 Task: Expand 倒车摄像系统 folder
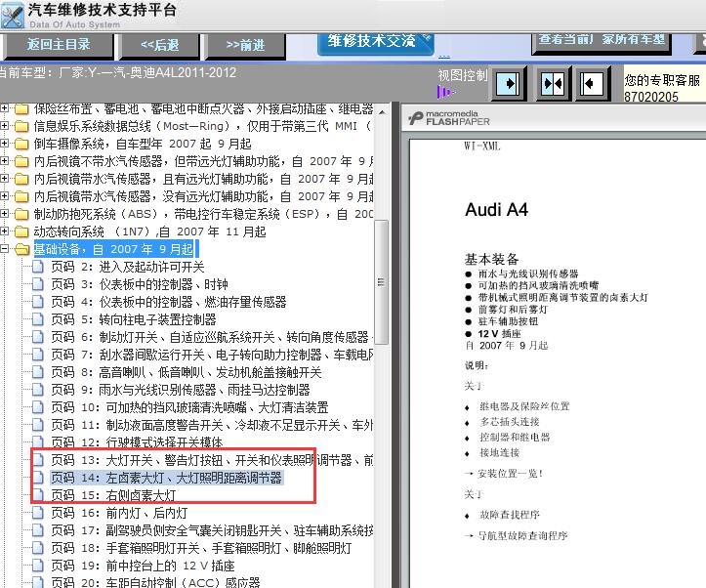[4, 144]
